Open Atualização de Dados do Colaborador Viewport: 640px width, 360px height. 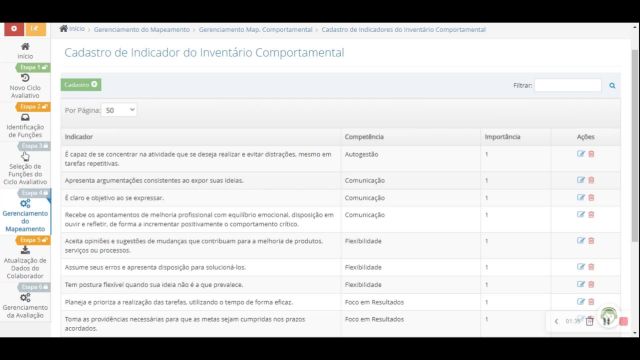pos(25,262)
